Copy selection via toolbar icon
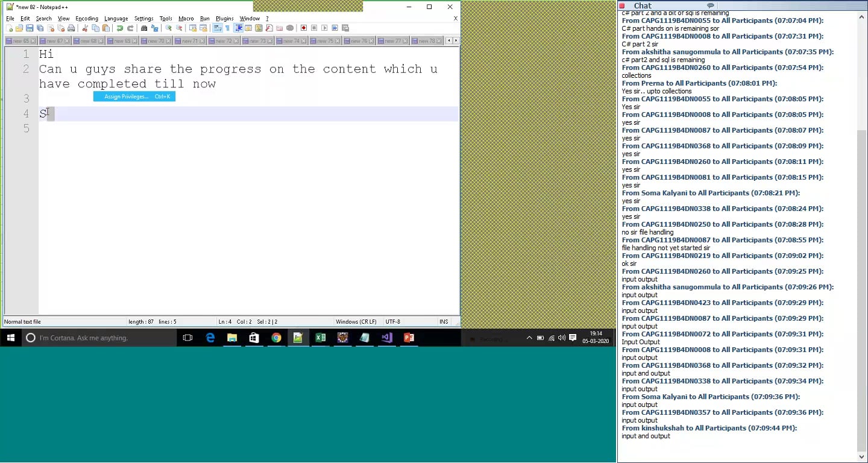Viewport: 868px width, 463px height. click(x=95, y=28)
